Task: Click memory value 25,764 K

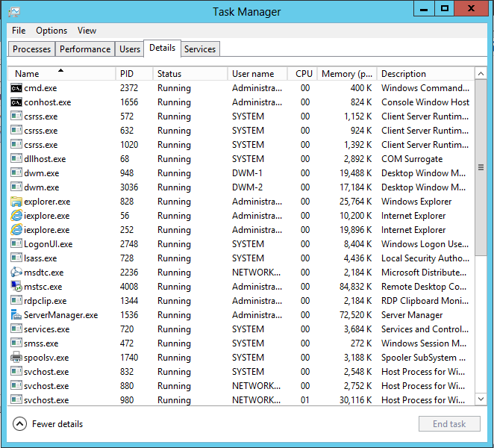Action: click(x=355, y=202)
